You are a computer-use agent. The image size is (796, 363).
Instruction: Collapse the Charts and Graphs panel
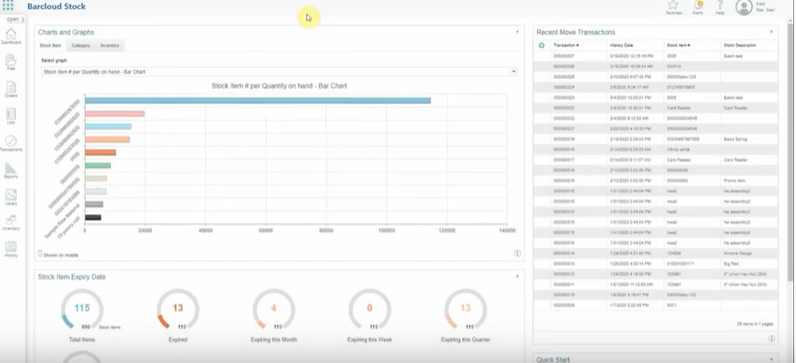click(517, 32)
